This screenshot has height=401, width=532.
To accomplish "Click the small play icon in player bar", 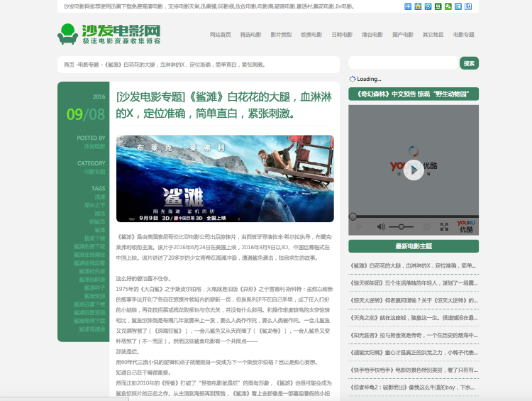I will (x=359, y=226).
